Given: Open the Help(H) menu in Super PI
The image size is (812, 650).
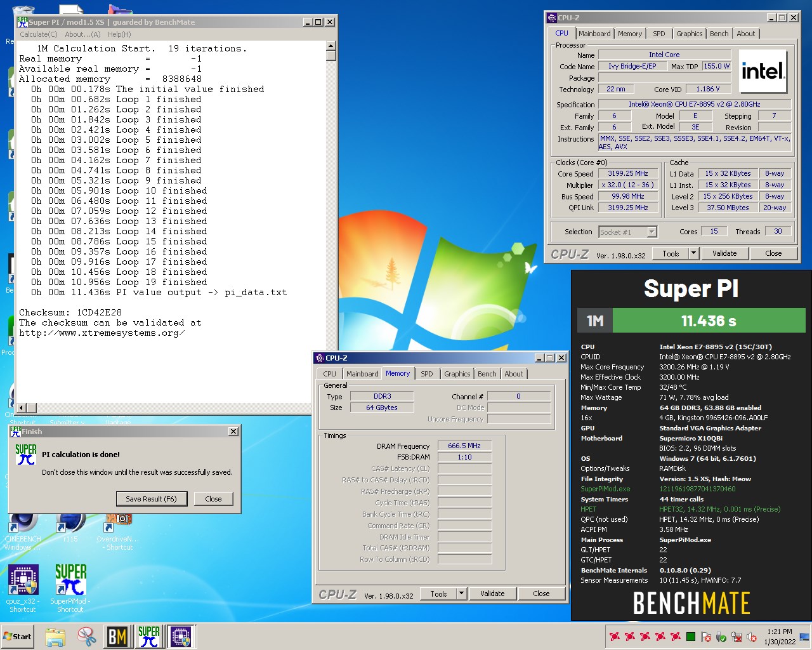Looking at the screenshot, I should pyautogui.click(x=119, y=34).
